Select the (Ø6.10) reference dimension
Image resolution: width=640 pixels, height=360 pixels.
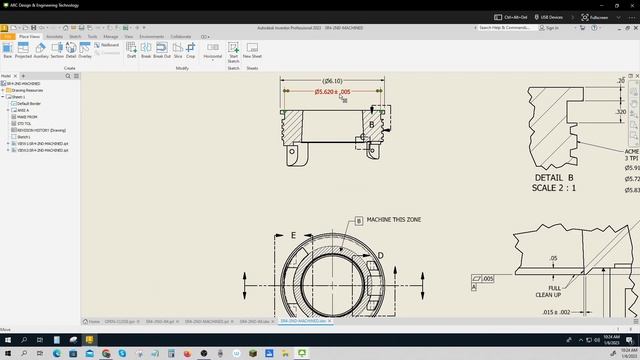click(332, 81)
